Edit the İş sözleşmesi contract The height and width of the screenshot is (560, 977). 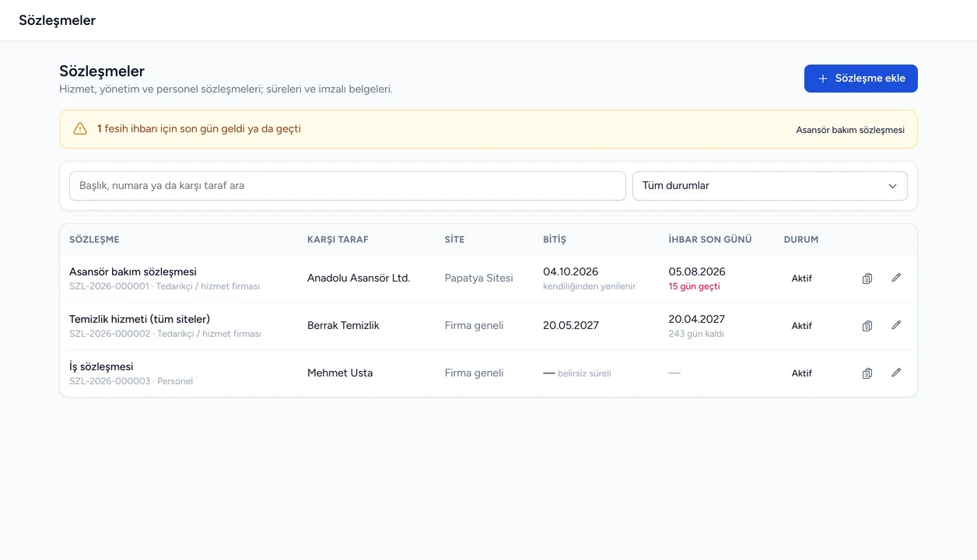(x=896, y=373)
